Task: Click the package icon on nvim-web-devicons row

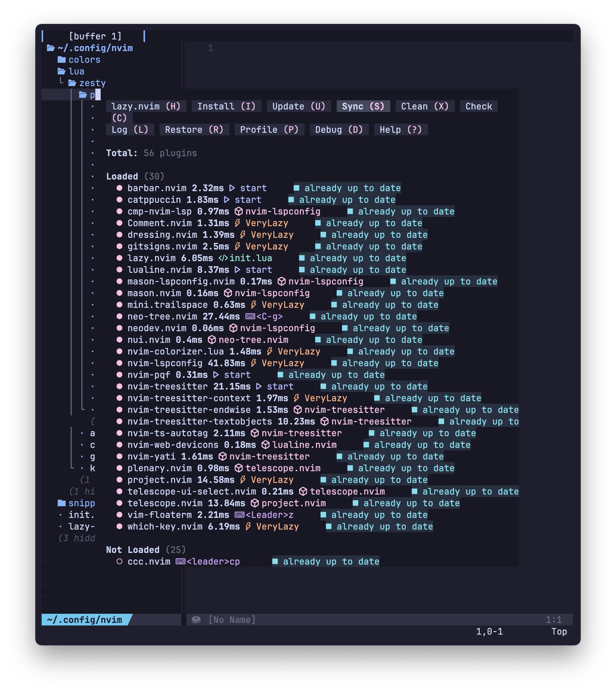Action: click(x=266, y=445)
